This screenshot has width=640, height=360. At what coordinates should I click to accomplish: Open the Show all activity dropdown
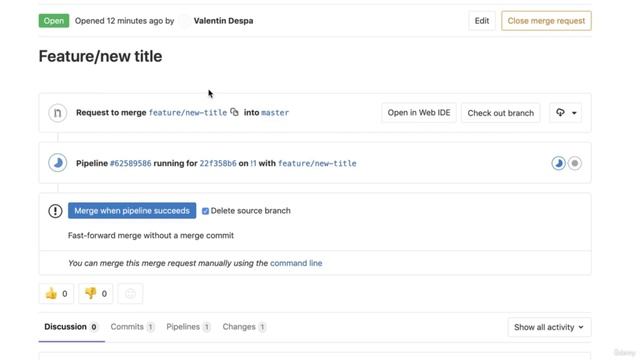(549, 327)
